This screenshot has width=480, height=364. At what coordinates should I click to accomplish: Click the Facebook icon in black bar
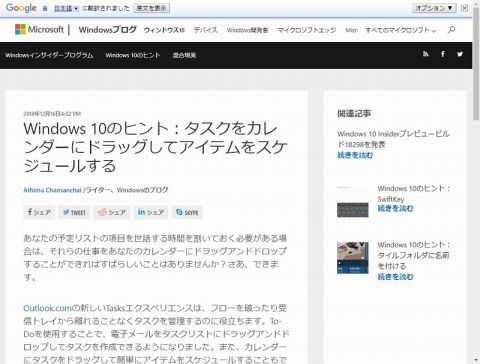point(443,54)
